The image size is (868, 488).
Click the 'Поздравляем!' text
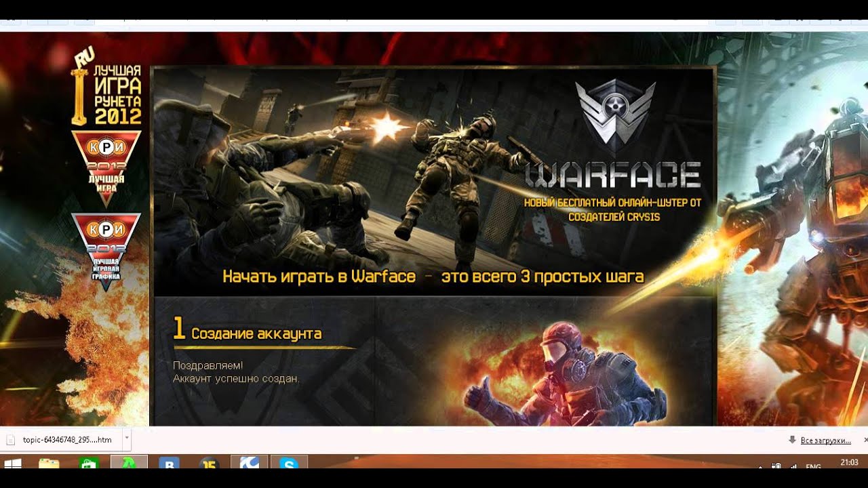coord(208,366)
